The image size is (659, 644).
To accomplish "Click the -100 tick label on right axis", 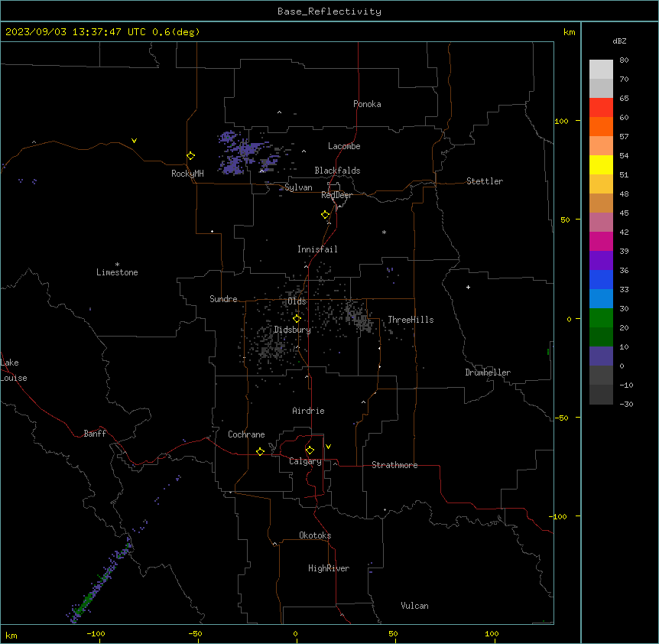I will click(x=558, y=516).
